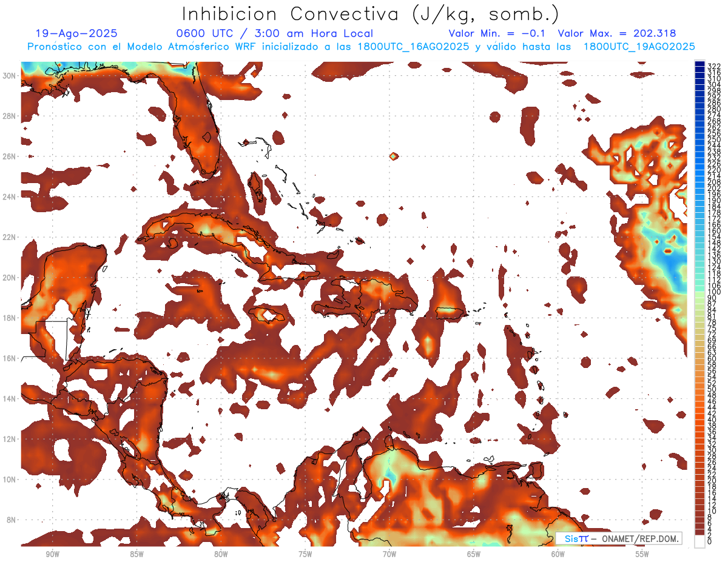Select the date text '19-Ago-2025'
This screenshot has height=562, width=728.
tap(76, 33)
